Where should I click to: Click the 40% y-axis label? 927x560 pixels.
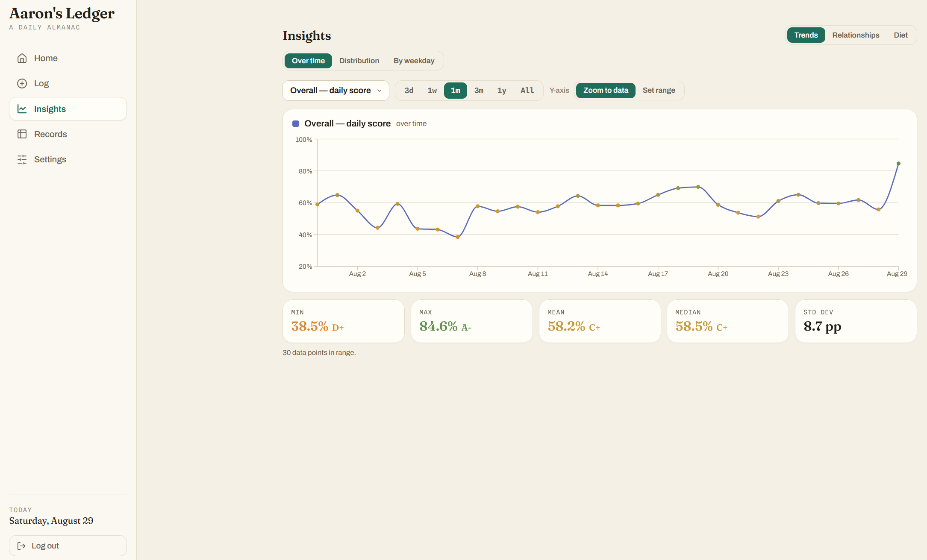click(x=305, y=235)
